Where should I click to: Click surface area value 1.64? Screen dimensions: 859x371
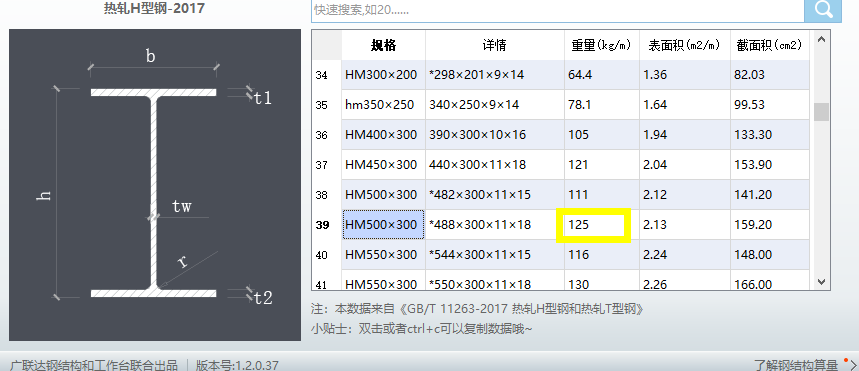point(684,105)
